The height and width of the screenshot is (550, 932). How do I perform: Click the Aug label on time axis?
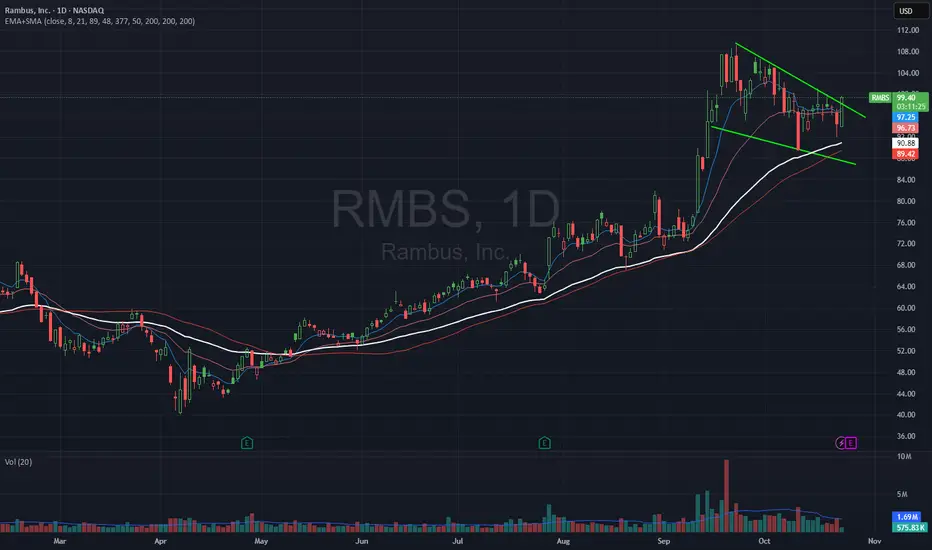coord(563,541)
